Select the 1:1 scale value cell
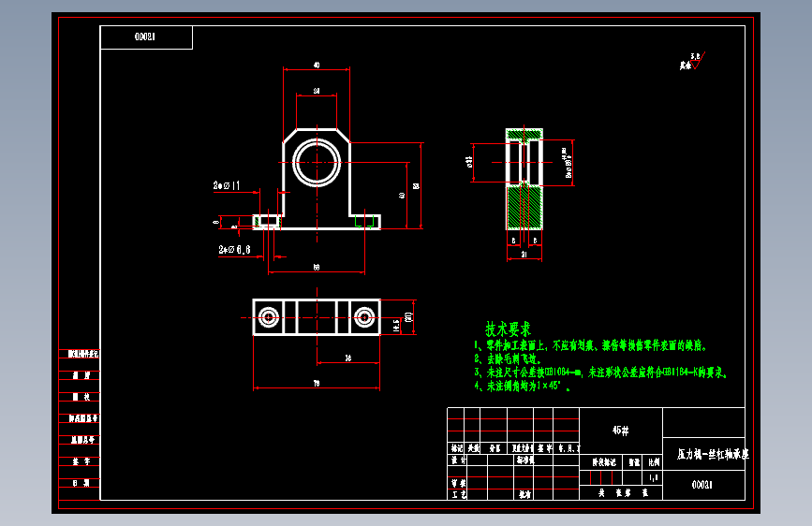The height and width of the screenshot is (526, 812). point(653,478)
